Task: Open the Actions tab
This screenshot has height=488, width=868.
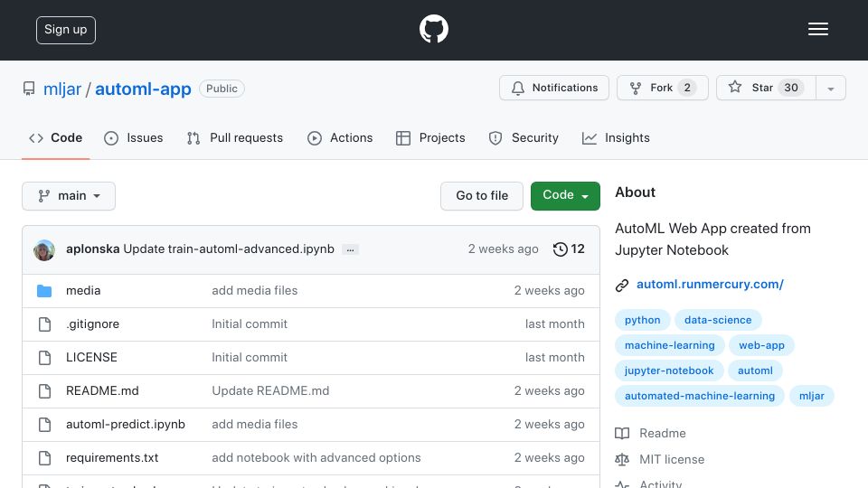Action: 340,137
